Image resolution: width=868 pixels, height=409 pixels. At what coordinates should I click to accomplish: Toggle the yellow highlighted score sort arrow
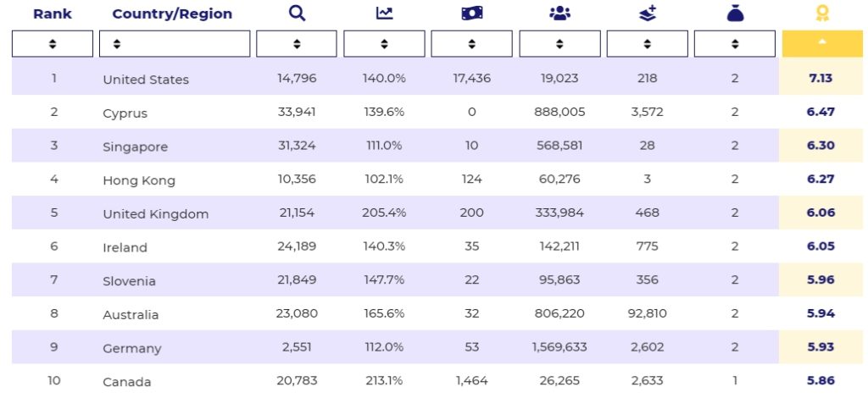tap(821, 44)
